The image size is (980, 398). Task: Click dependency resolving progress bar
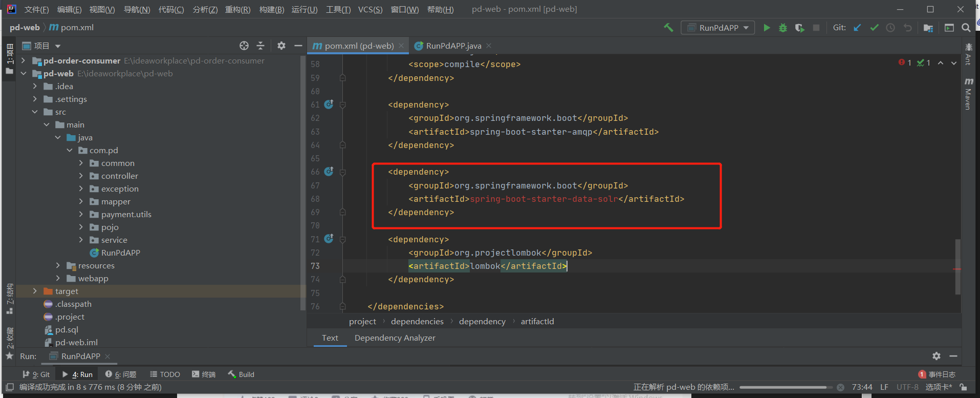pyautogui.click(x=786, y=387)
